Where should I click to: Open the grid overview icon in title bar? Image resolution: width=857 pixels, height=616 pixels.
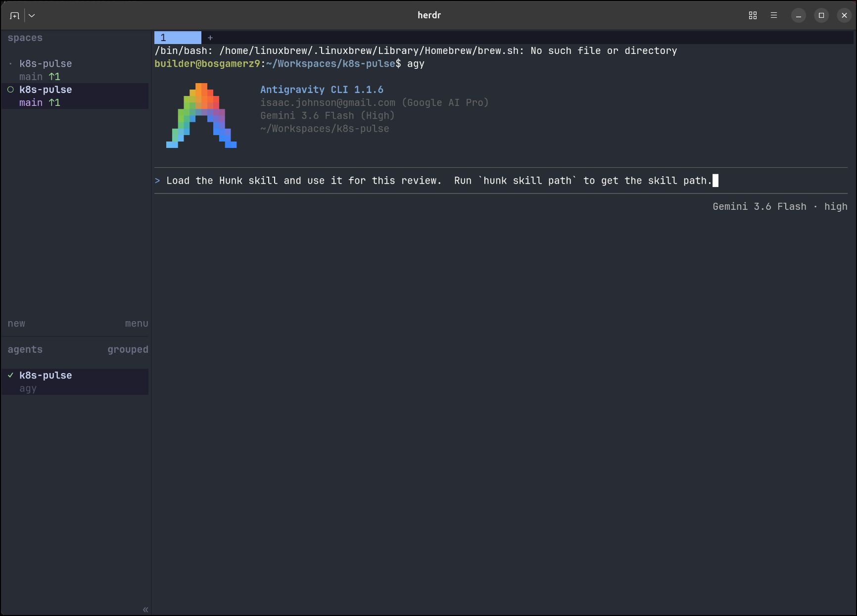coord(753,15)
